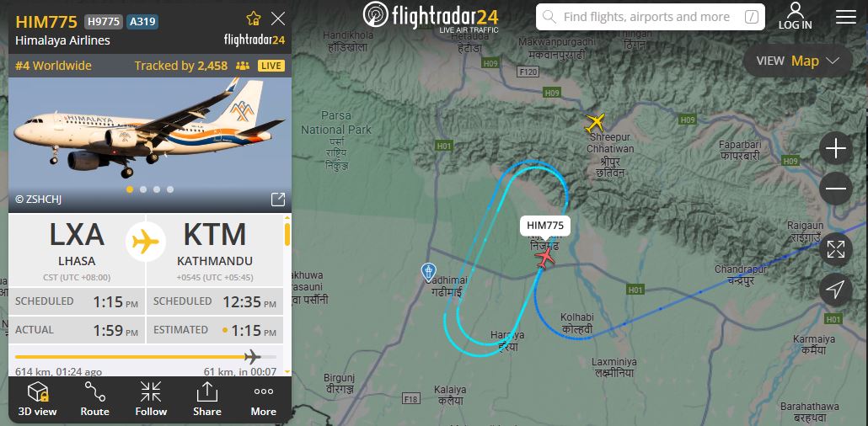Close the HIM775 flight panel
The image size is (868, 426).
pos(278,19)
